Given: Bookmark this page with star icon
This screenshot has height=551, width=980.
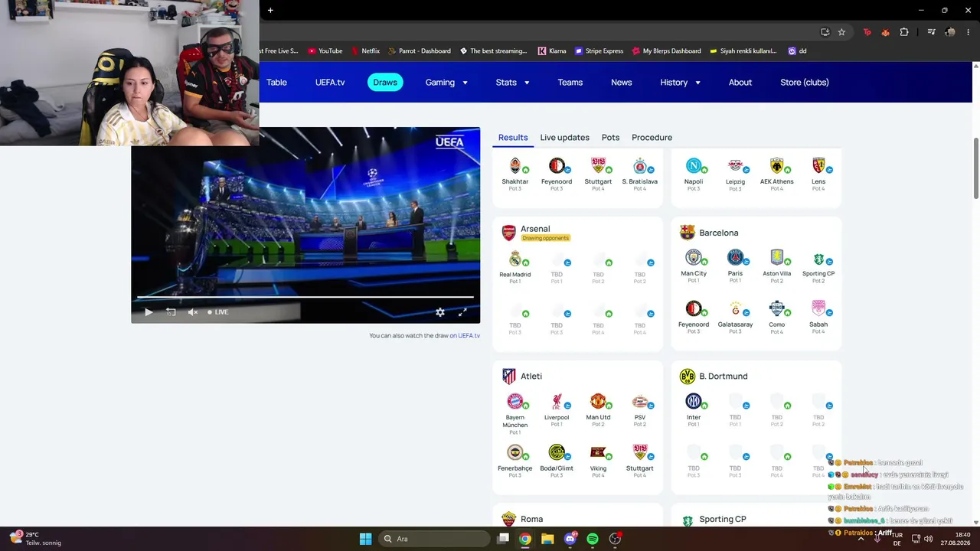Looking at the screenshot, I should (841, 32).
